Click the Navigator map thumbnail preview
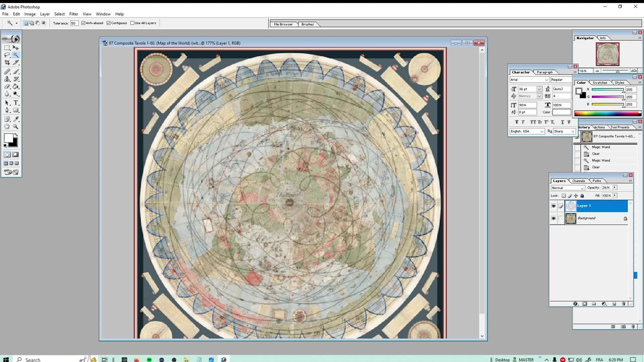Screen dimensions: 644x362 pos(607,54)
